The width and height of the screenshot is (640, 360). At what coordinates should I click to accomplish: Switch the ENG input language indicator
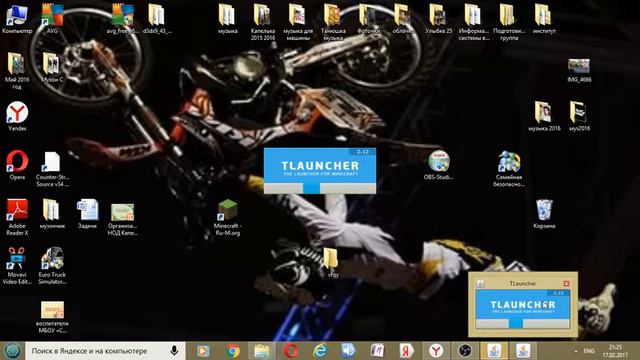[x=589, y=351]
